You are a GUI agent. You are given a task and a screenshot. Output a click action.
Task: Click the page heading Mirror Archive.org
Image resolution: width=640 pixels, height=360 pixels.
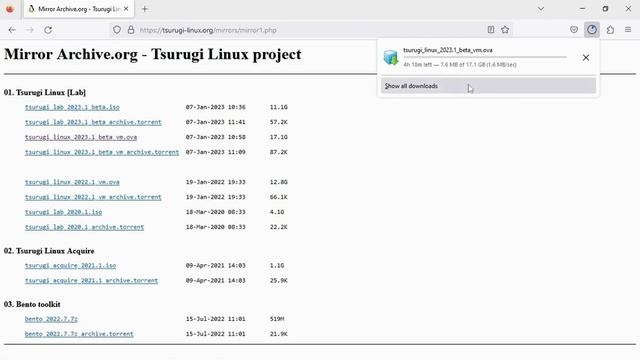153,54
